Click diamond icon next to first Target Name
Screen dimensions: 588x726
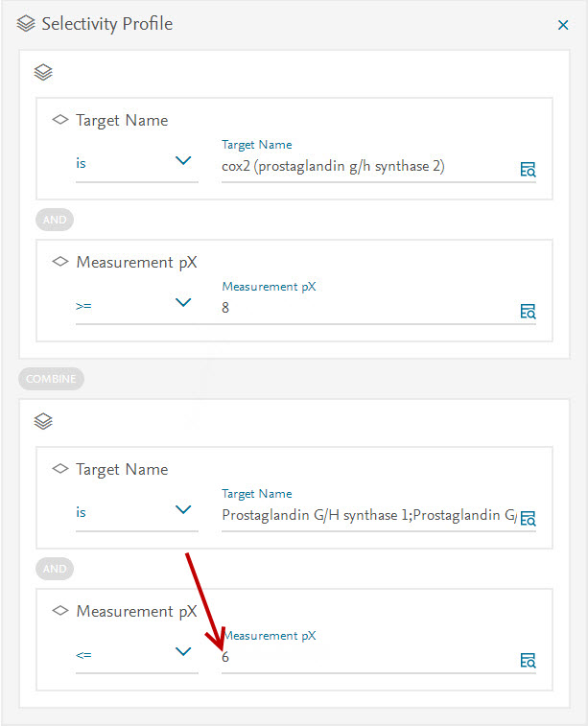pos(60,120)
